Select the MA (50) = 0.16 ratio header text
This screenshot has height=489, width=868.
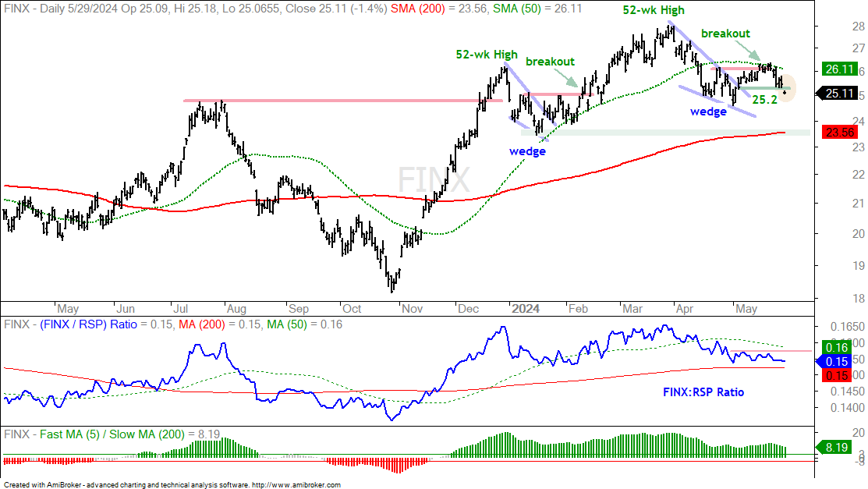tap(304, 324)
